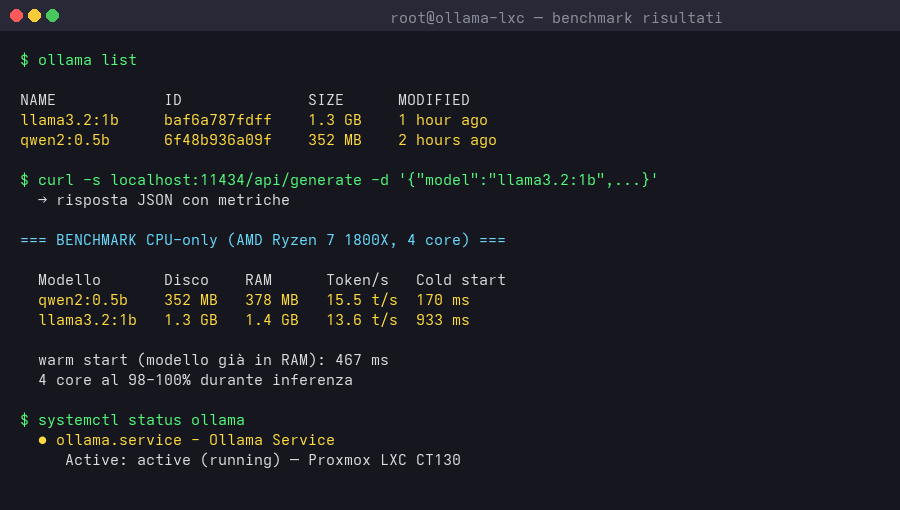Click the 'Modello' benchmark column header
Viewport: 900px width, 510px height.
[69, 280]
